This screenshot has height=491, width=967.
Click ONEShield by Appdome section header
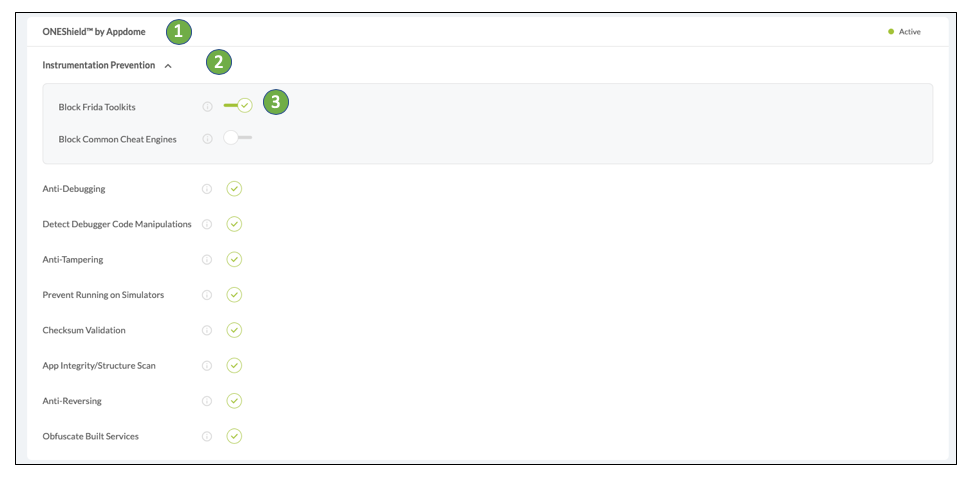tap(94, 31)
